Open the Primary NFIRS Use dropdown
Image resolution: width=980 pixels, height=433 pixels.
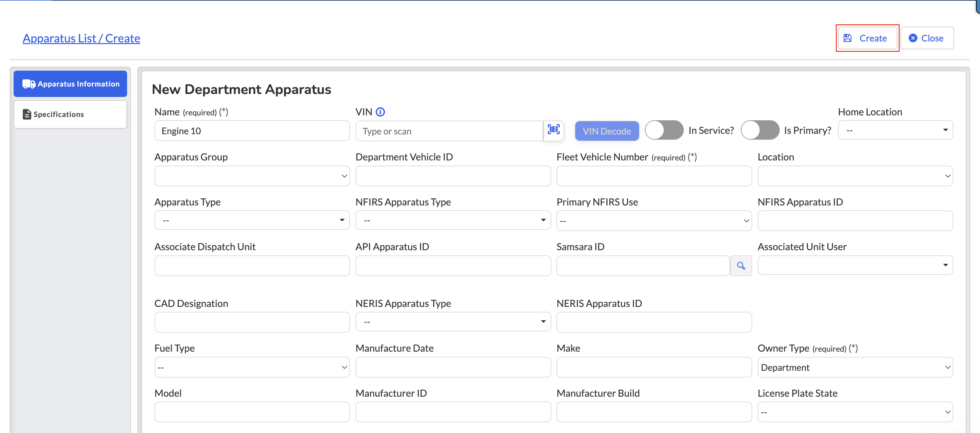(654, 221)
